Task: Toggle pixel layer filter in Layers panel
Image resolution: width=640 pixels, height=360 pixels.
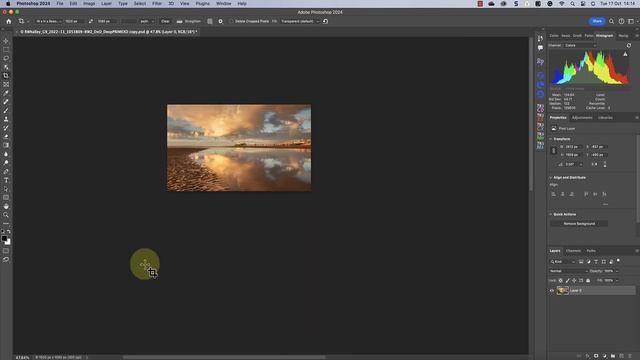Action: point(581,262)
